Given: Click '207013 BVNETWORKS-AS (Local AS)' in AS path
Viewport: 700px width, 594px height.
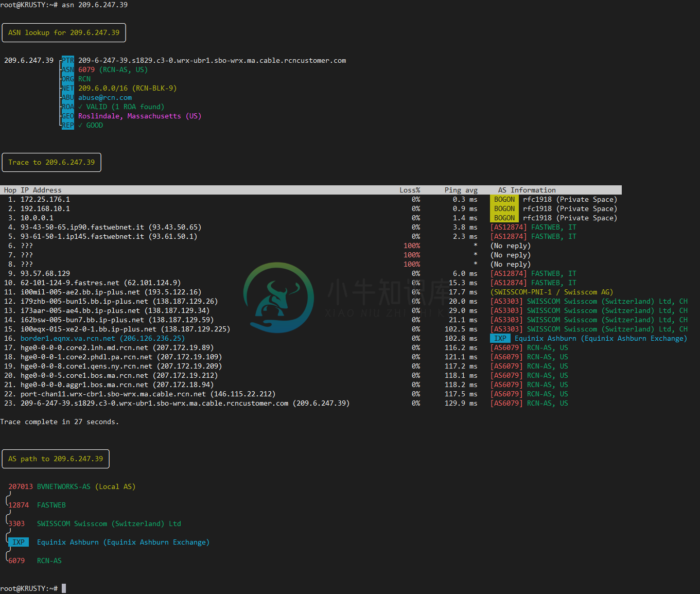Looking at the screenshot, I should point(72,486).
